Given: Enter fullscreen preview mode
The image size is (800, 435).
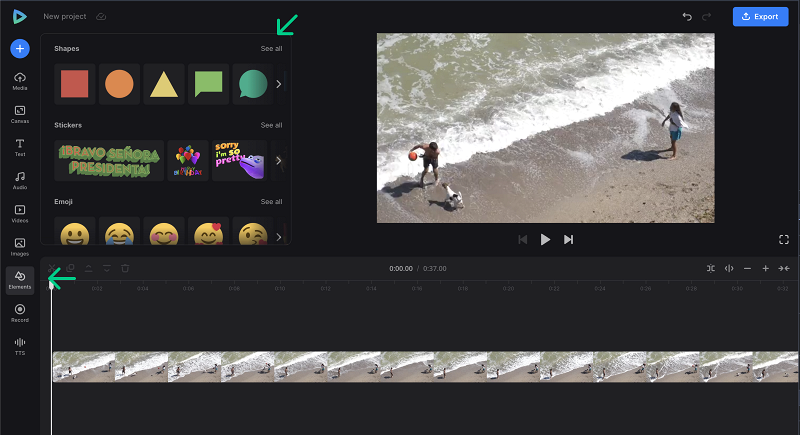Looking at the screenshot, I should (784, 240).
